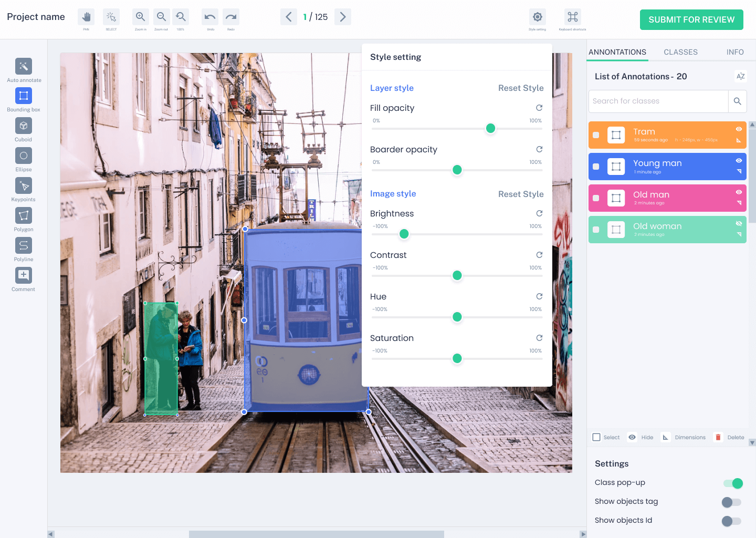Toggle Class pop-up switch off

pyautogui.click(x=733, y=483)
